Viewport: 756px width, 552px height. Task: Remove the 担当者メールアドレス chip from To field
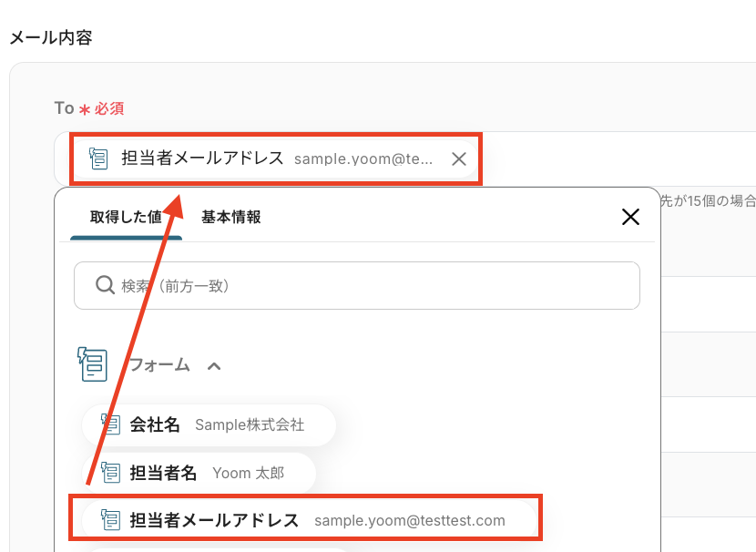(459, 158)
